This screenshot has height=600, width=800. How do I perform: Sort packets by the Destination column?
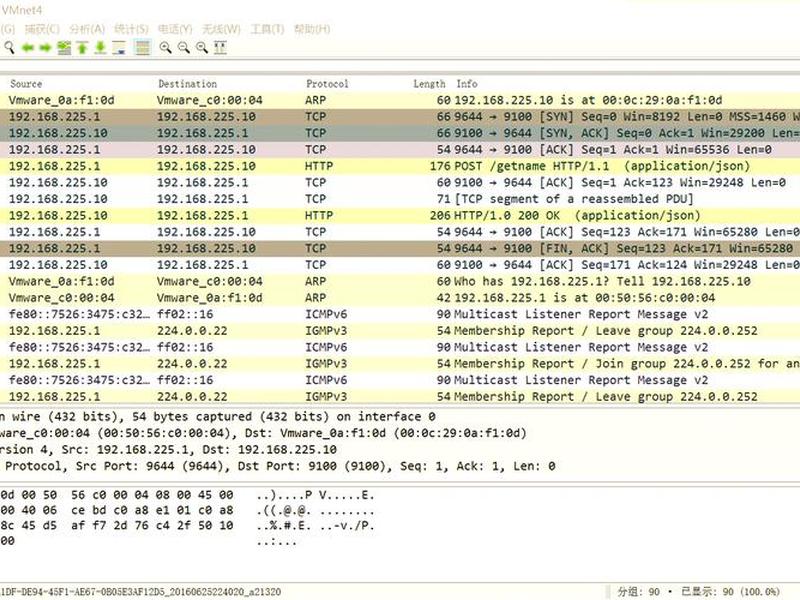pos(187,84)
